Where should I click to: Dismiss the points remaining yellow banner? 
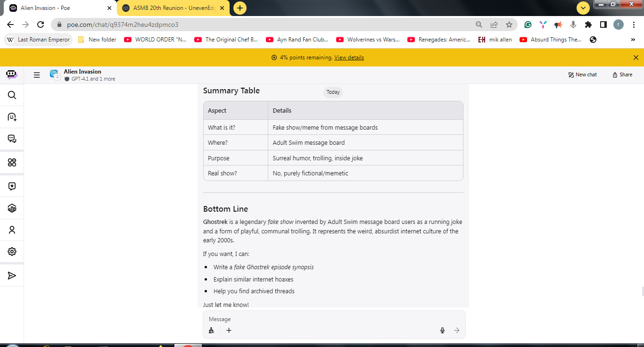click(x=636, y=58)
